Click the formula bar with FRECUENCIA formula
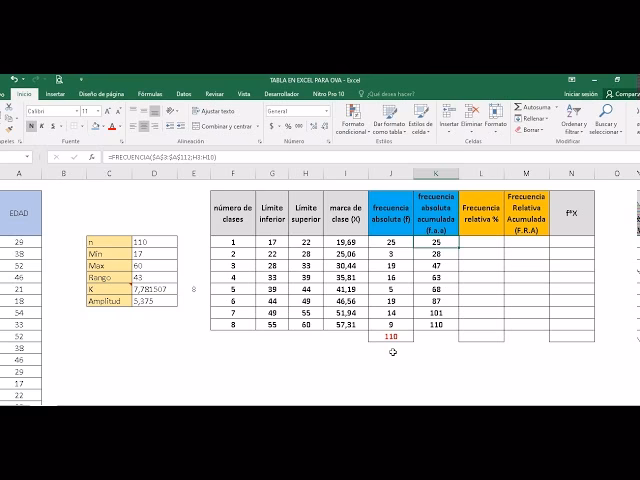Image resolution: width=640 pixels, height=480 pixels. point(369,157)
